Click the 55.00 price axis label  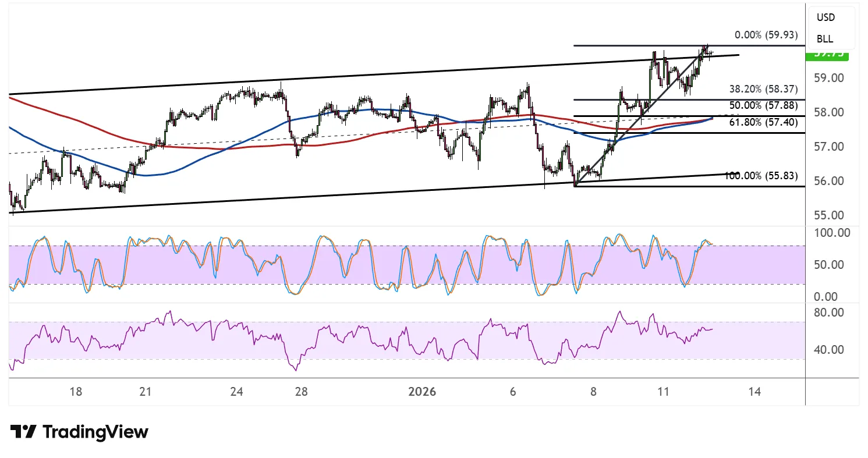tap(830, 215)
